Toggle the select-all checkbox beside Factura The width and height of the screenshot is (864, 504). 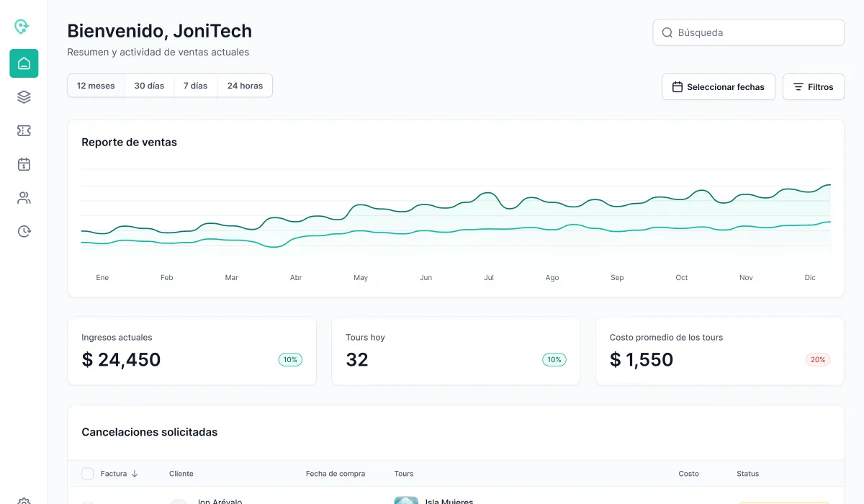pos(88,474)
